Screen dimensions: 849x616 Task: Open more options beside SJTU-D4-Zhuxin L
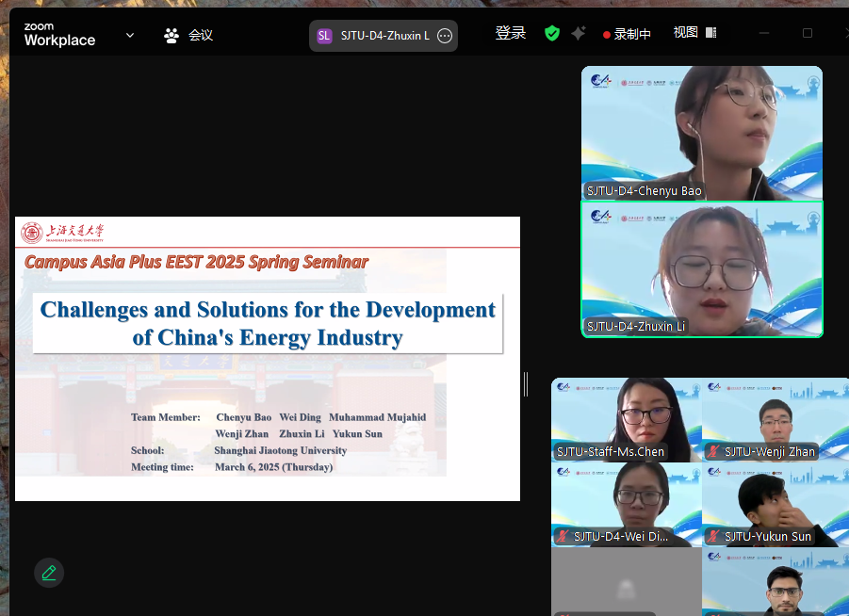pos(446,36)
